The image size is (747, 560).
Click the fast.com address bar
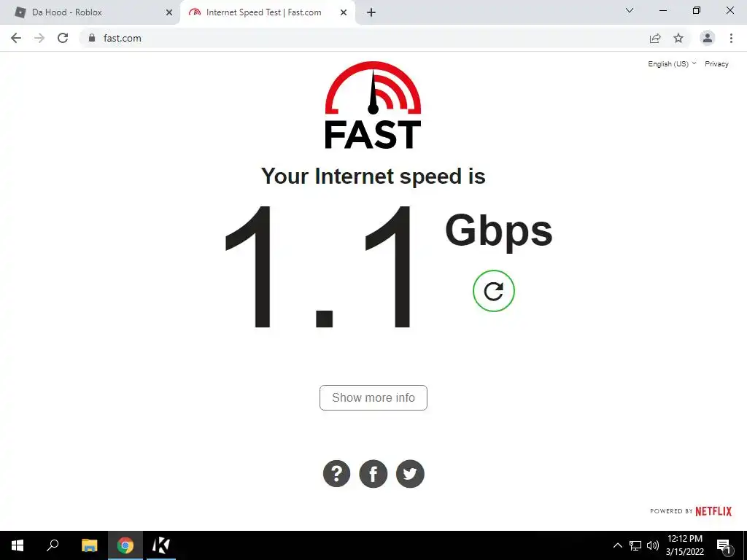(x=362, y=38)
